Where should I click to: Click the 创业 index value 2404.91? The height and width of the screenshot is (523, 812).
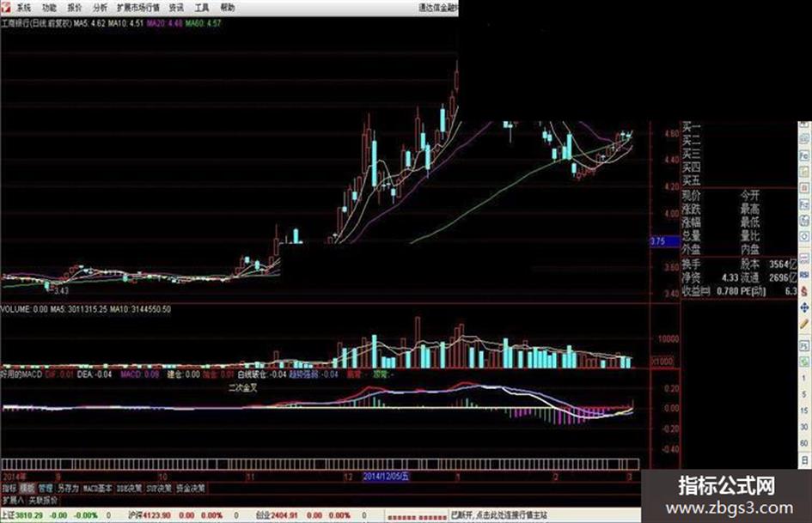[x=284, y=515]
